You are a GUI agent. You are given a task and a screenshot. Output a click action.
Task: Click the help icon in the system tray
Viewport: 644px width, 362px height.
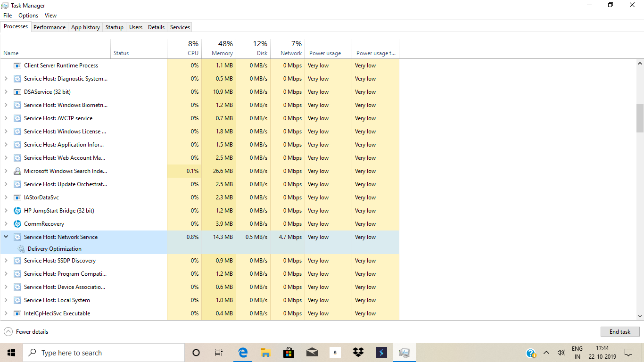point(531,353)
